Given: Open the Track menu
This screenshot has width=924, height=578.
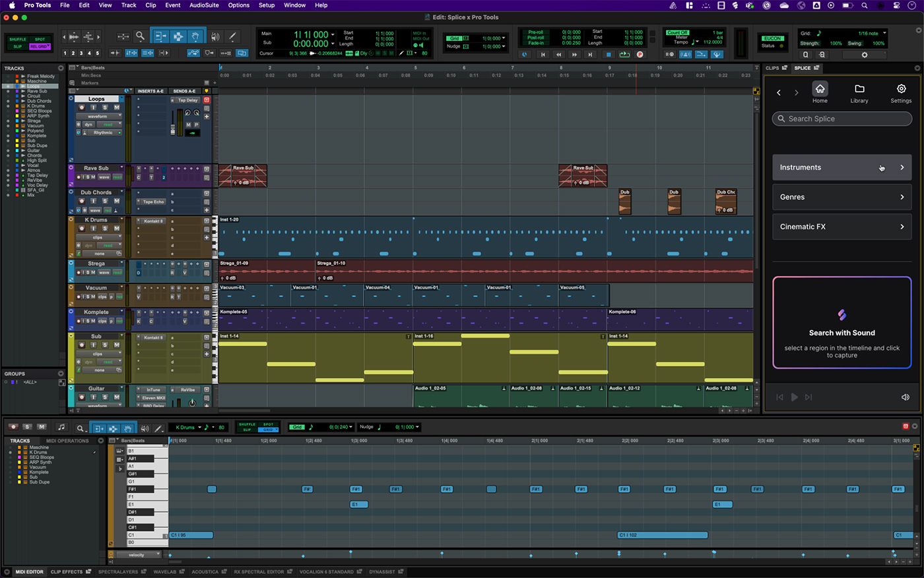Looking at the screenshot, I should click(x=129, y=5).
